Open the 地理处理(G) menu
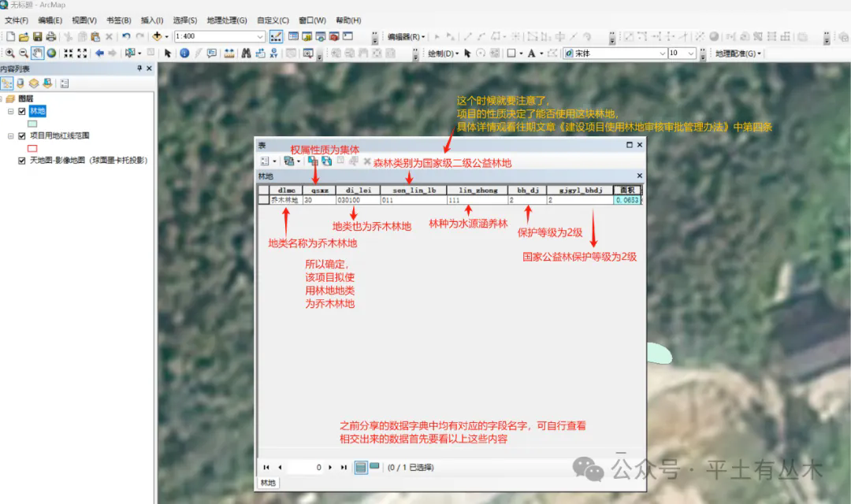The height and width of the screenshot is (504, 851). coord(226,20)
